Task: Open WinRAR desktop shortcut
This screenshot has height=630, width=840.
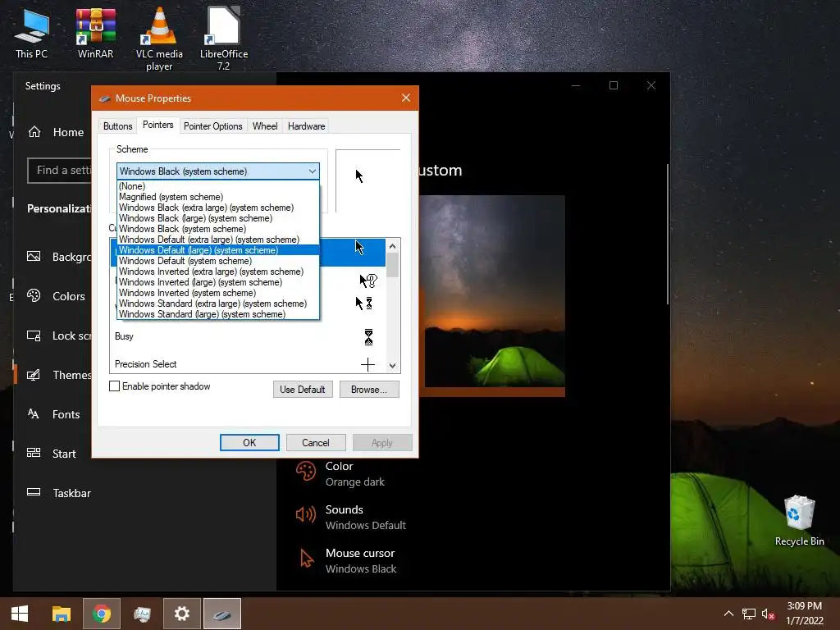Action: [95, 33]
